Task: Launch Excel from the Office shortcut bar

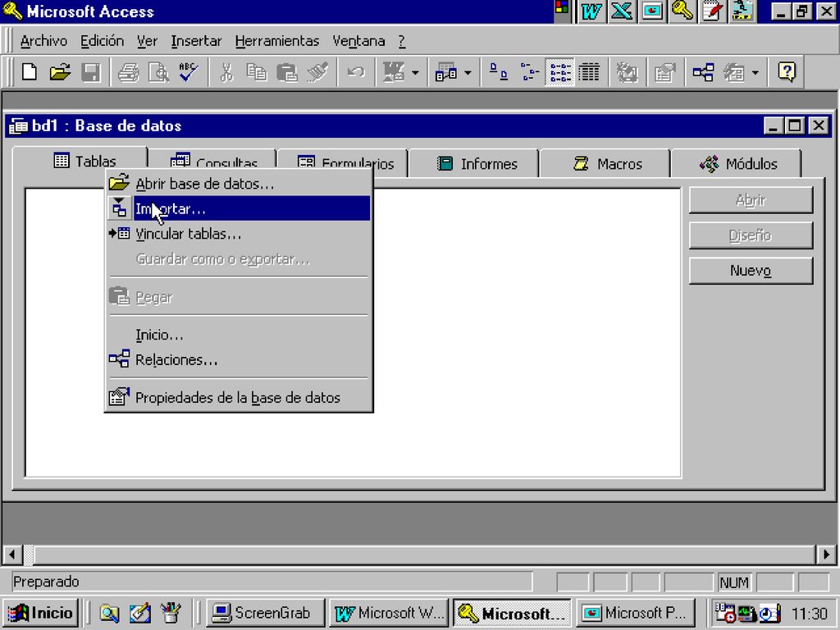Action: coord(622,11)
